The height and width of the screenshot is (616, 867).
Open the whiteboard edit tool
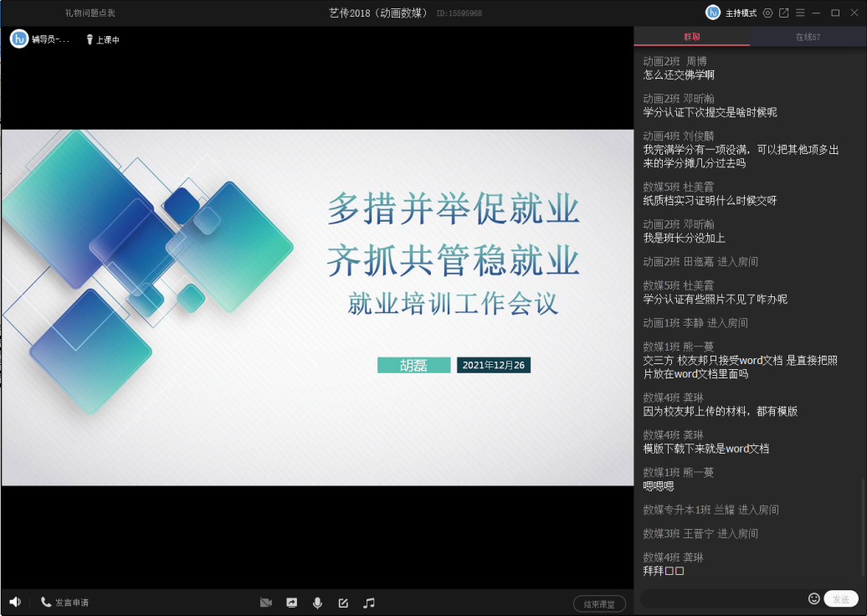point(343,603)
